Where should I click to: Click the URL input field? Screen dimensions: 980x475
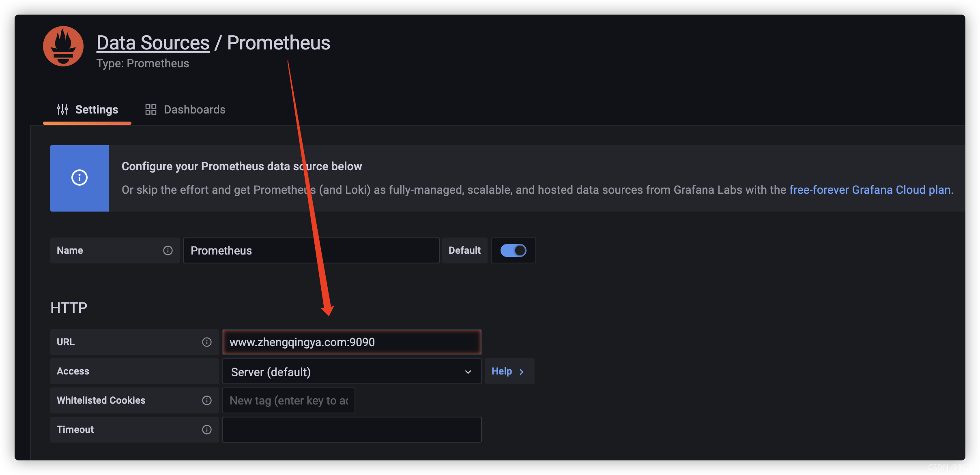pyautogui.click(x=352, y=342)
